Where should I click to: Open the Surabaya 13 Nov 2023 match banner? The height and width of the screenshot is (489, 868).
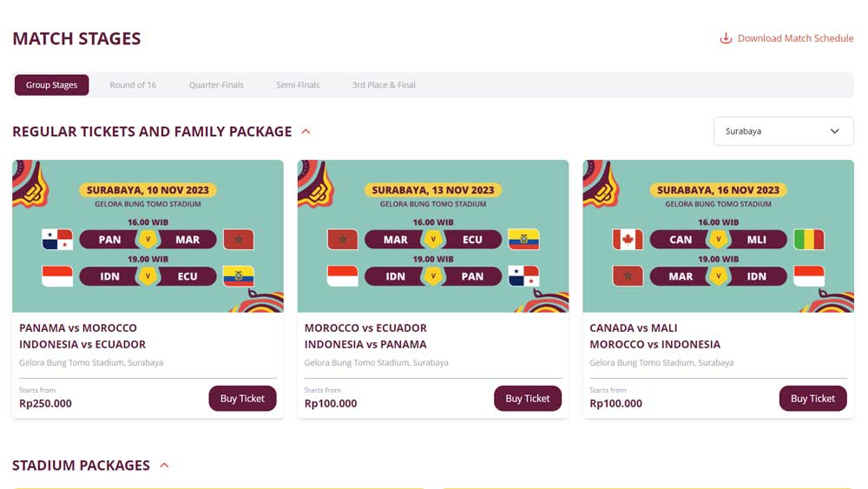coord(433,235)
